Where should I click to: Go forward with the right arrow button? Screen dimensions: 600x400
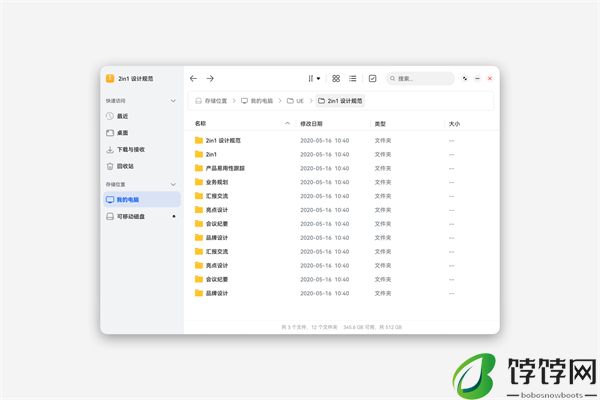pyautogui.click(x=210, y=78)
